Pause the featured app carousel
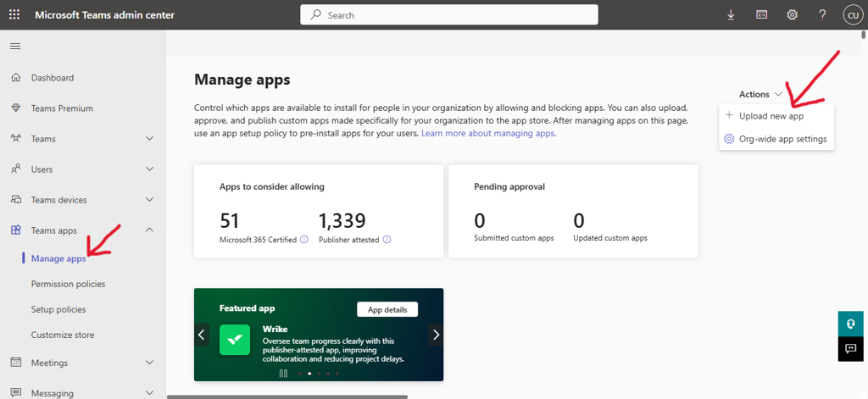The height and width of the screenshot is (399, 868). [283, 374]
